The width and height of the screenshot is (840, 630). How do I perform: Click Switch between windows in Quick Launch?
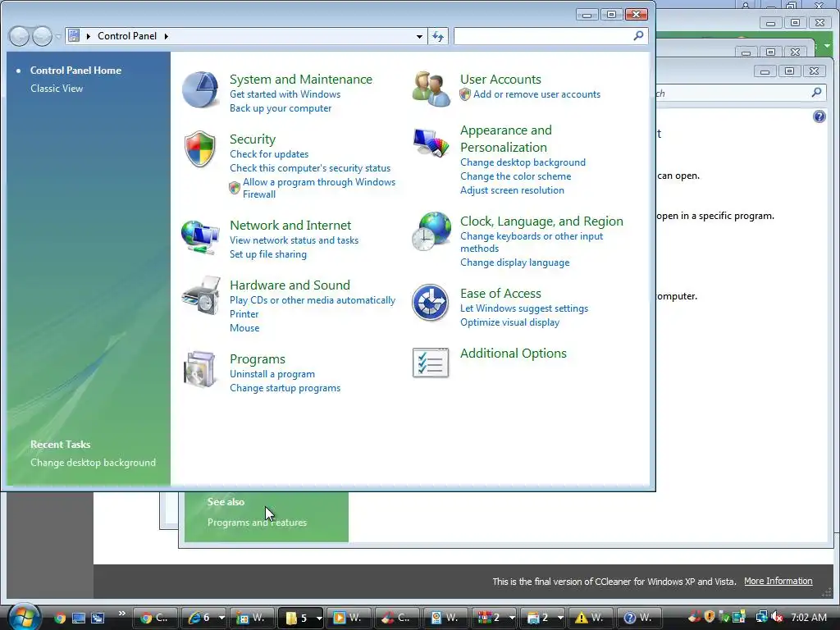coord(98,618)
